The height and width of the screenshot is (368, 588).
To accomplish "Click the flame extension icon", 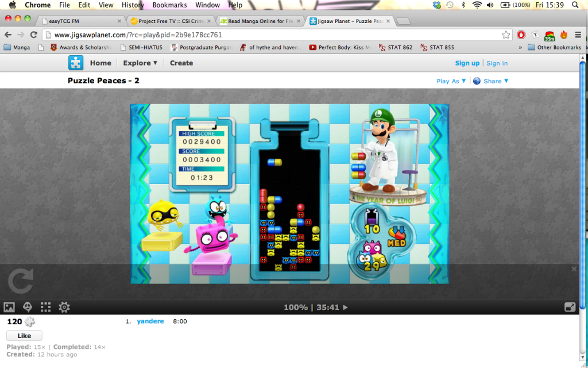I will pos(564,35).
